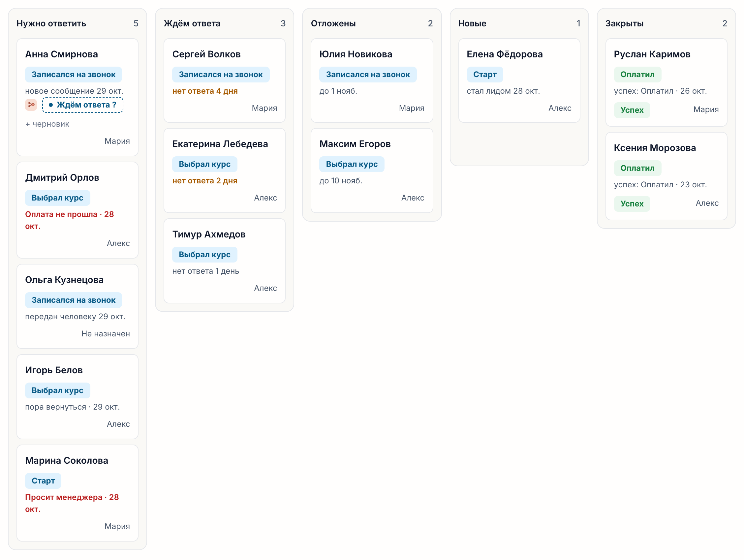Click «пора вернуться · 29 окт.» reminder
Screen dimensions: 744x560
click(x=73, y=407)
